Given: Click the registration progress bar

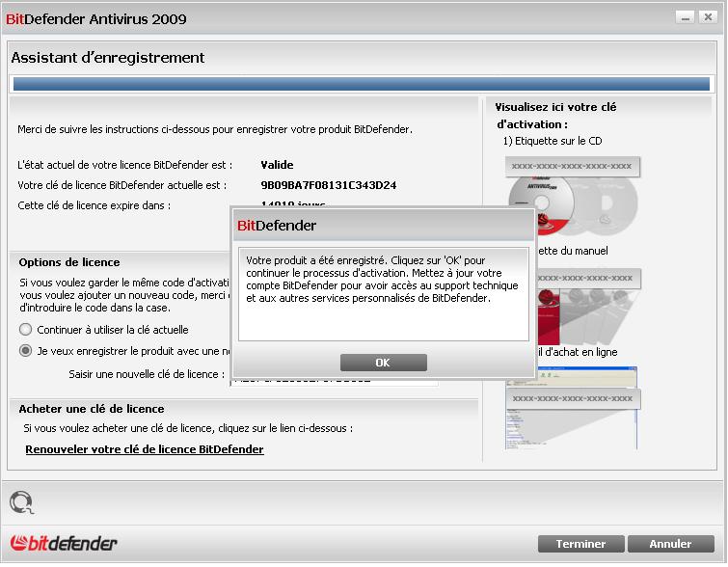Looking at the screenshot, I should pos(362,84).
